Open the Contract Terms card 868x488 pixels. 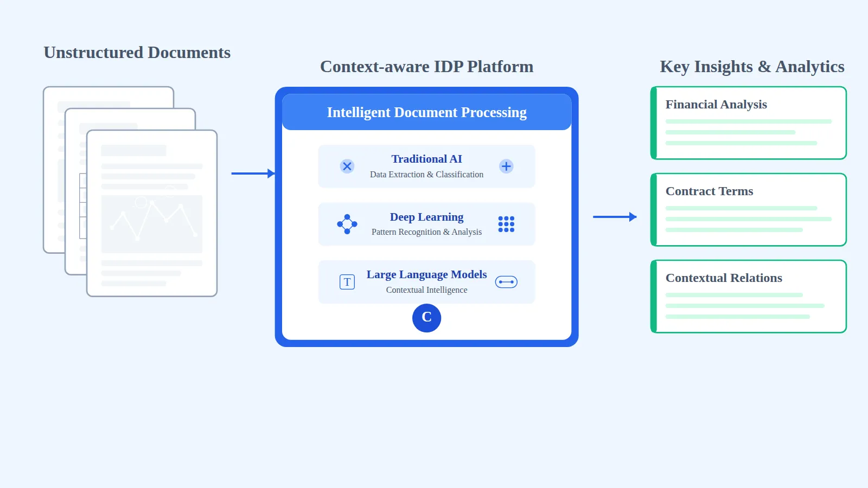tap(749, 210)
